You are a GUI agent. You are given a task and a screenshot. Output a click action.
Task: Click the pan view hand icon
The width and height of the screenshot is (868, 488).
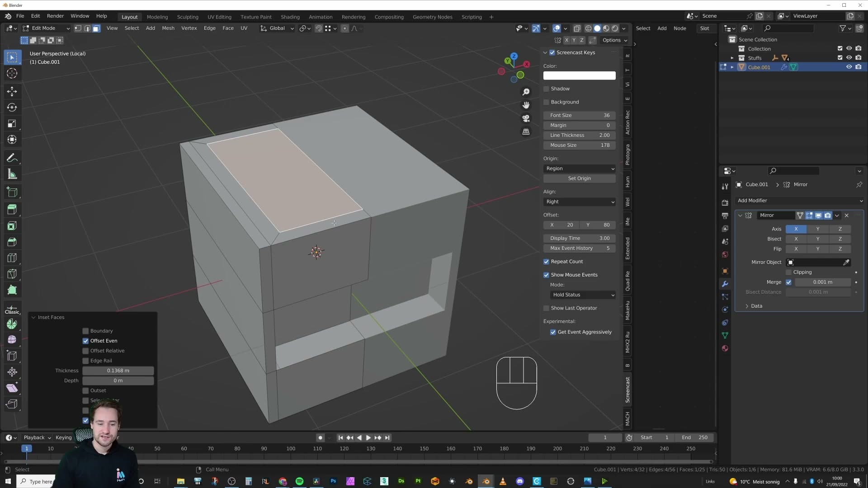526,105
